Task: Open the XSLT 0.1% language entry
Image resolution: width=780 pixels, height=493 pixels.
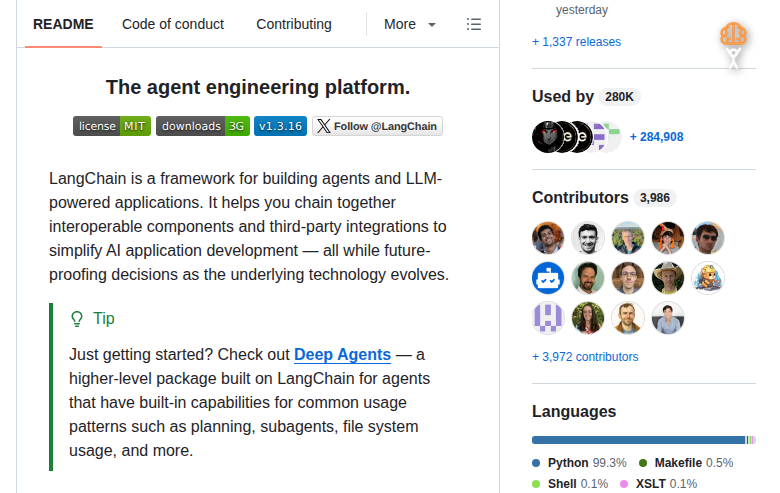Action: click(659, 484)
